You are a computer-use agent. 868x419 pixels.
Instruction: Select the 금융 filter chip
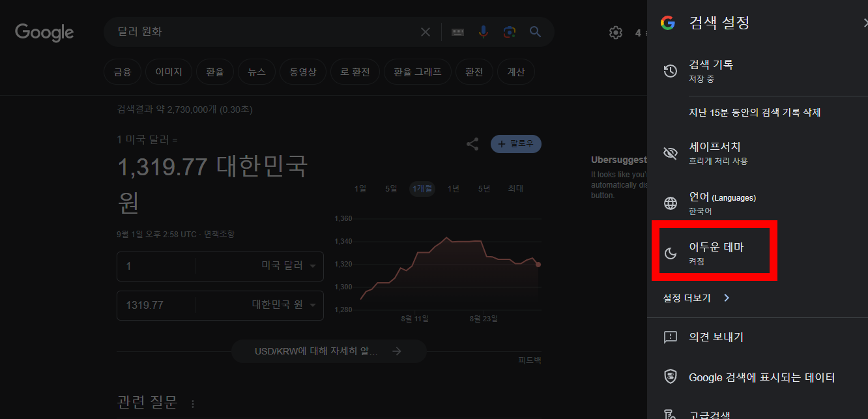point(123,72)
